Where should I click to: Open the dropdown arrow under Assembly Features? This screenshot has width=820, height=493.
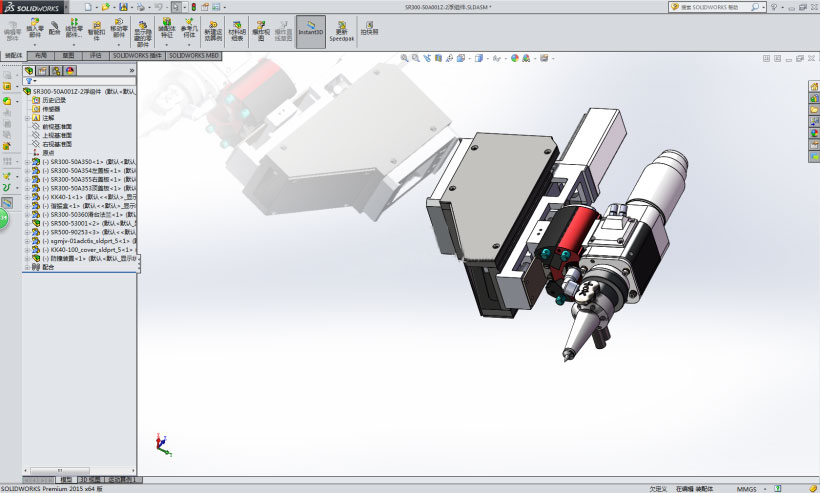[166, 44]
